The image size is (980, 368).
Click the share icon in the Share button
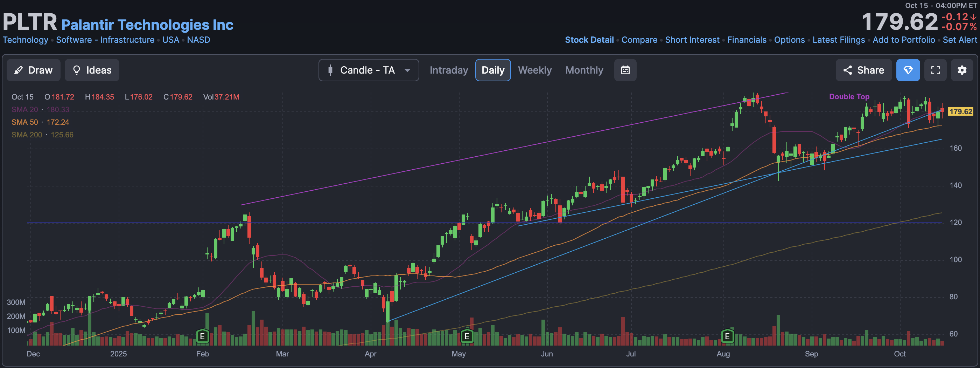[x=847, y=70]
